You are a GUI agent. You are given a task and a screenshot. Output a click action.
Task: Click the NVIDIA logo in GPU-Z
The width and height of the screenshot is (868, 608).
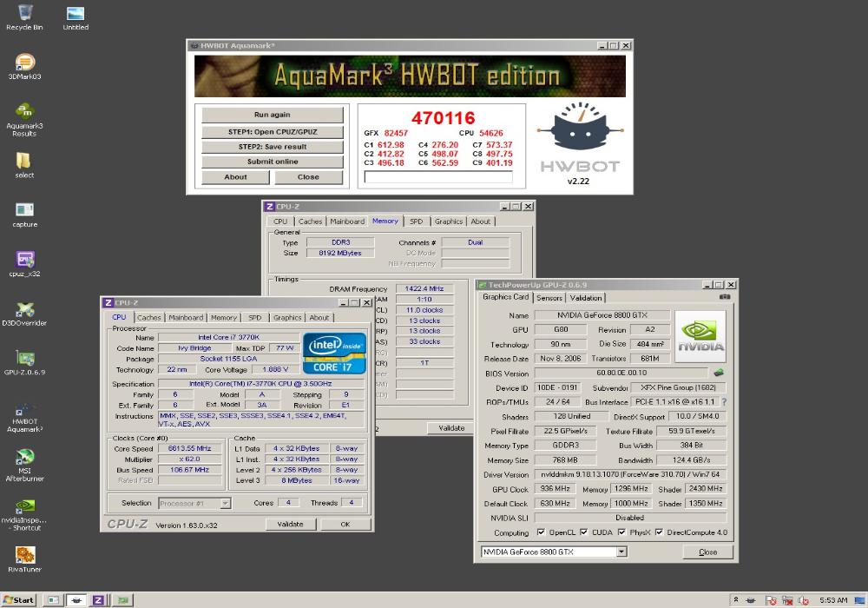(x=700, y=337)
